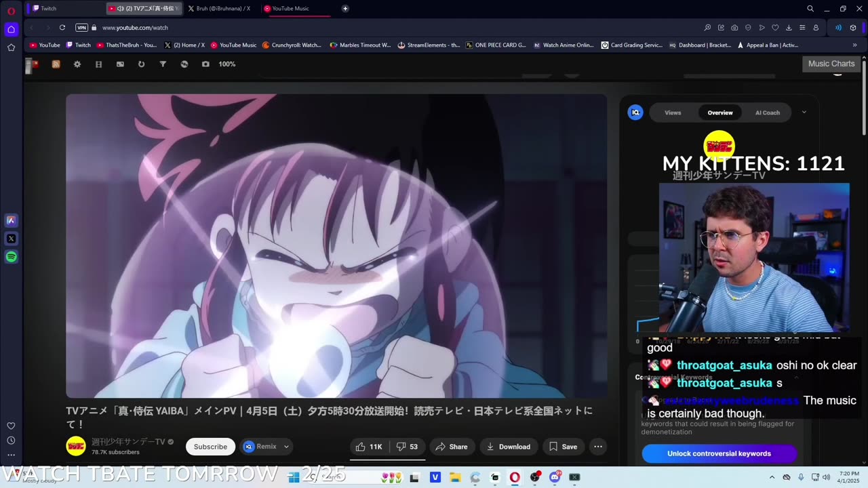
Task: Open the three-dot more actions menu
Action: click(597, 447)
